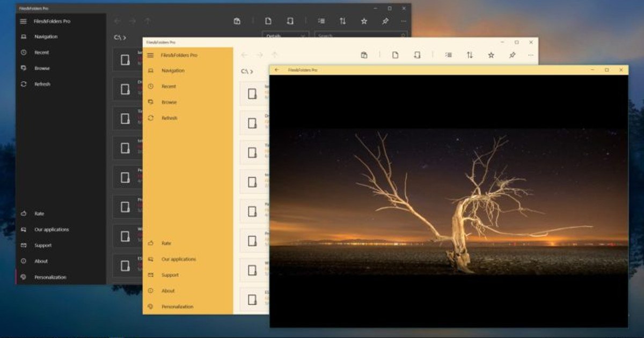The image size is (644, 338).
Task: Open Personalization in the light window sidebar
Action: 188,307
